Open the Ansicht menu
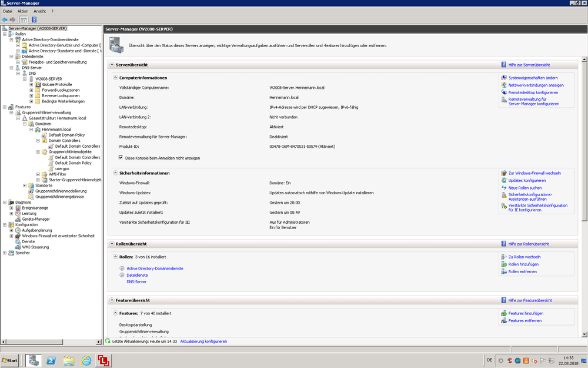The width and height of the screenshot is (588, 368). (x=40, y=11)
